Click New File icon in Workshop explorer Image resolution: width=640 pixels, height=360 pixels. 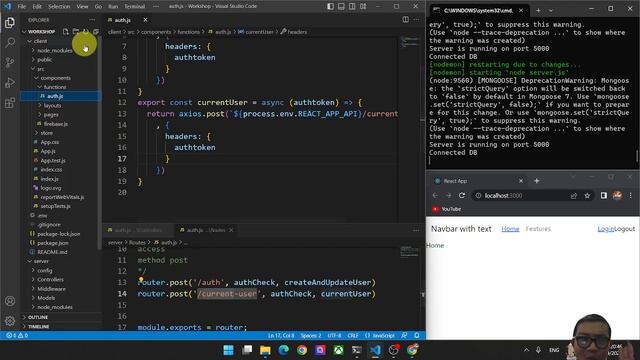coord(66,31)
